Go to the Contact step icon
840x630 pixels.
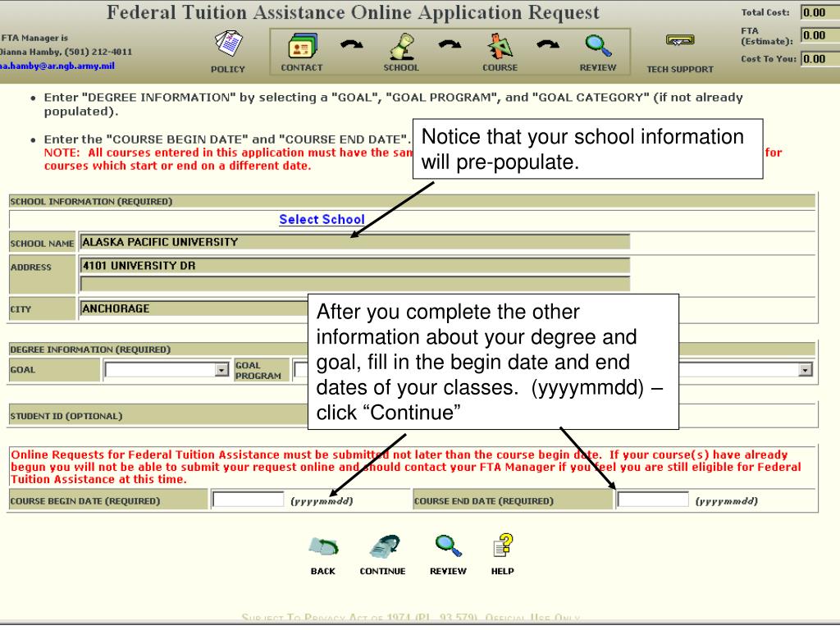303,46
